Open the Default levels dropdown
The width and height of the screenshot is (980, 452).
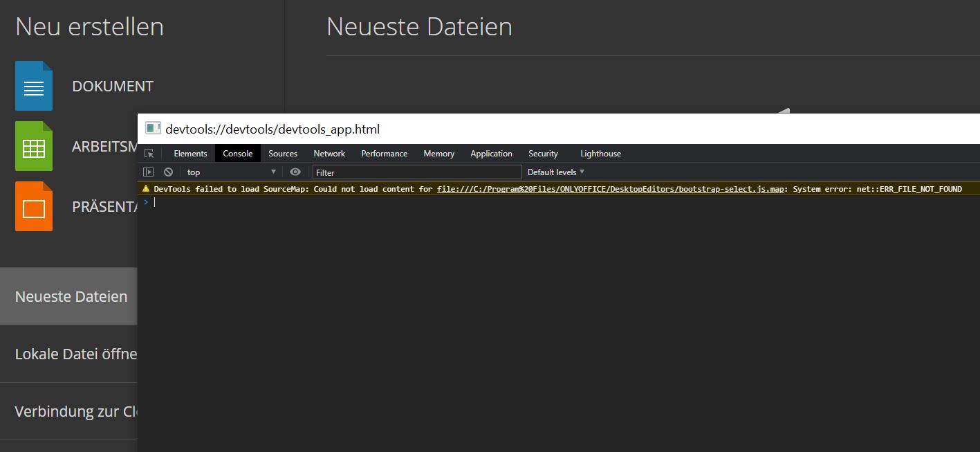[556, 172]
